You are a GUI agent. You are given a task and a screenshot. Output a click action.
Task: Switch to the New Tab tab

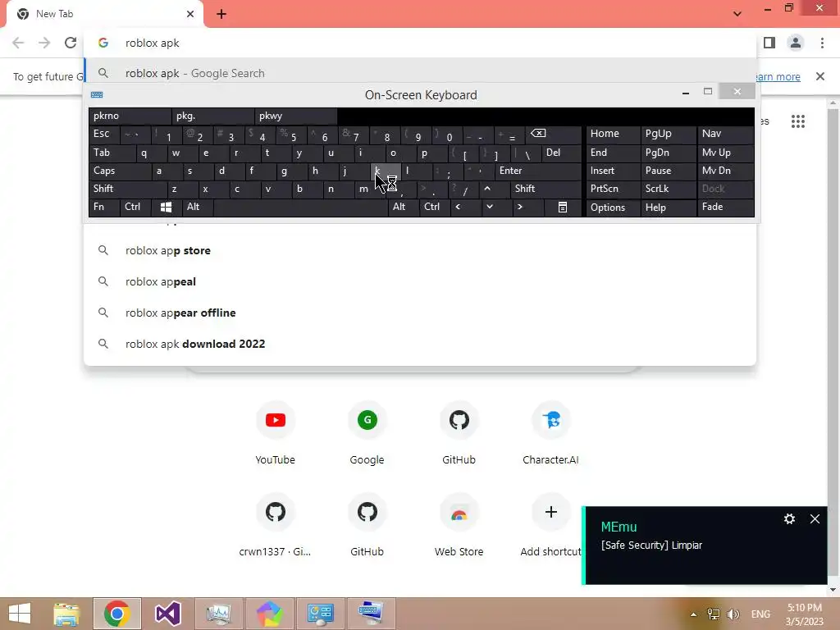click(x=104, y=14)
